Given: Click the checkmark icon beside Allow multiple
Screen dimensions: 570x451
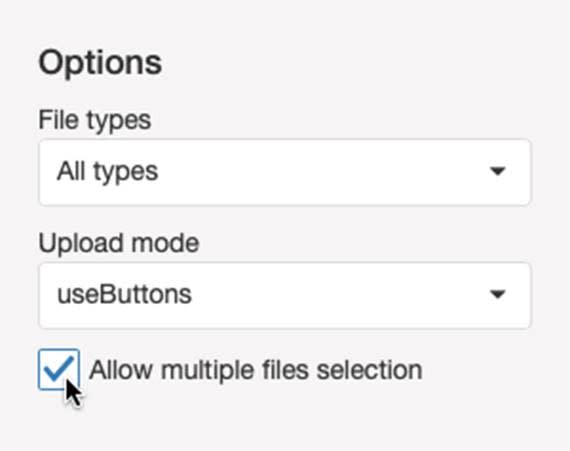Looking at the screenshot, I should 59,369.
